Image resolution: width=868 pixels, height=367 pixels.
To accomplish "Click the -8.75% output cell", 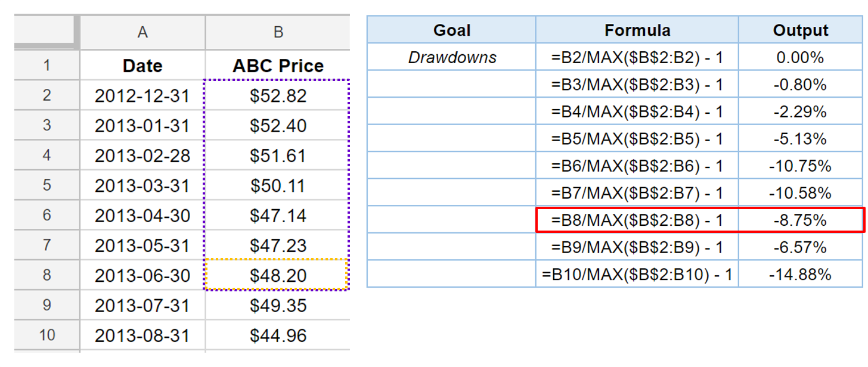I will click(801, 220).
